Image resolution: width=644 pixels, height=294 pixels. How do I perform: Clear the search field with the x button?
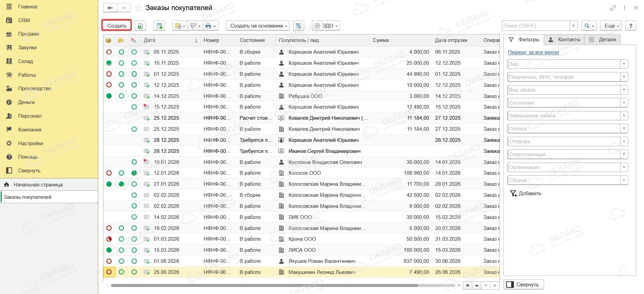(574, 26)
